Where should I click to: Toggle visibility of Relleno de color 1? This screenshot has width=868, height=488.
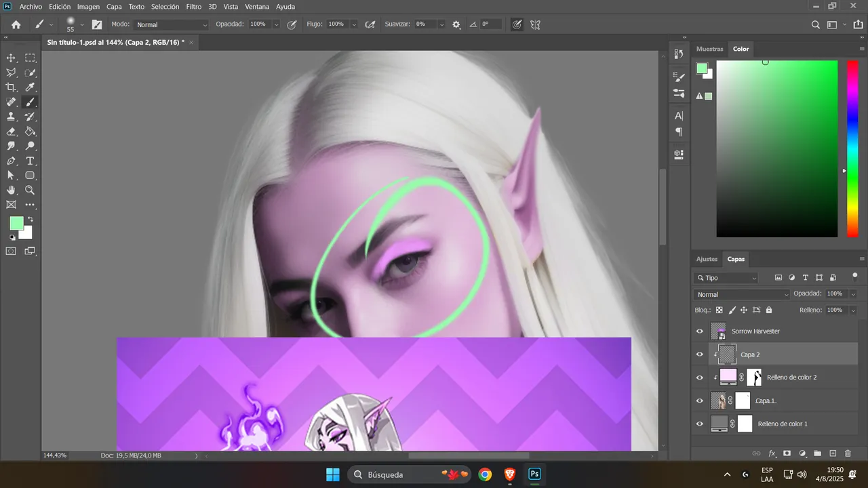(700, 424)
